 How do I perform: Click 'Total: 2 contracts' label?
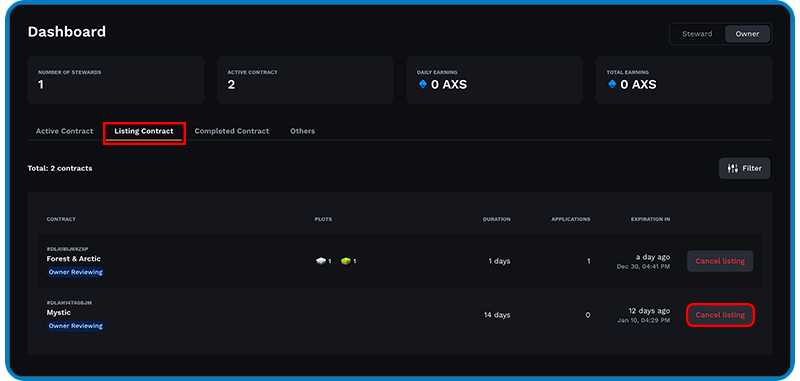(x=60, y=168)
